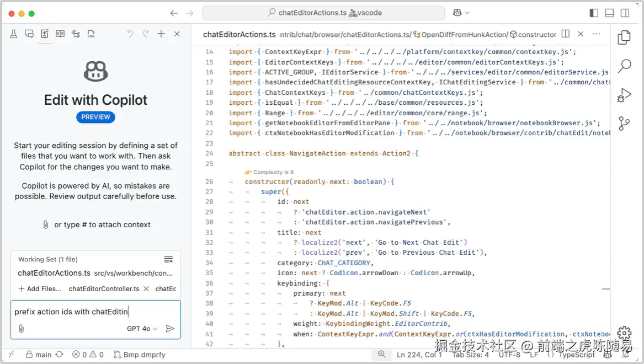Toggle primary side bar layout
Viewport: 644px width, 364px height.
click(594, 13)
